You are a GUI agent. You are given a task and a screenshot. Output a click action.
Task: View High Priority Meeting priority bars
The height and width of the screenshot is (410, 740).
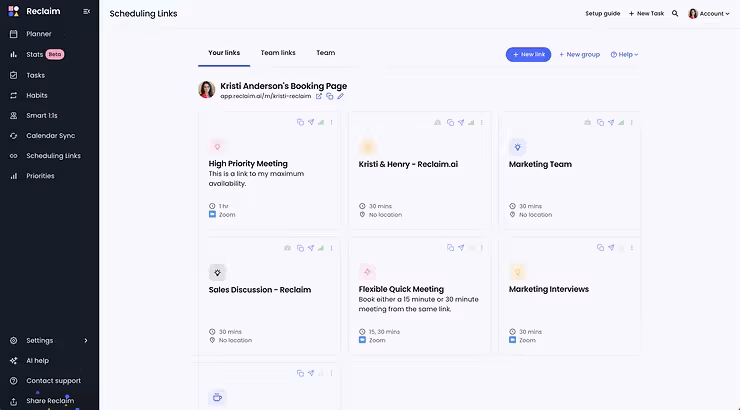[321, 122]
